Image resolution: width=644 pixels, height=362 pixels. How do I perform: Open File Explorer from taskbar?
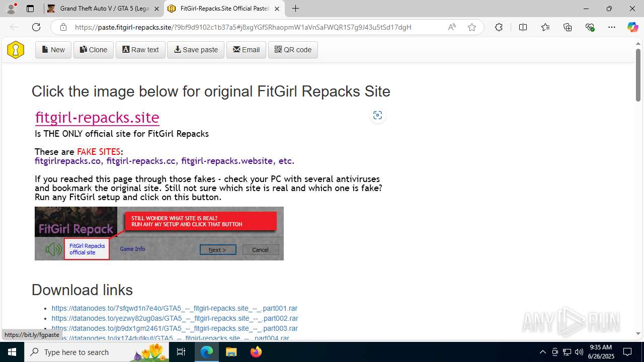(231, 352)
